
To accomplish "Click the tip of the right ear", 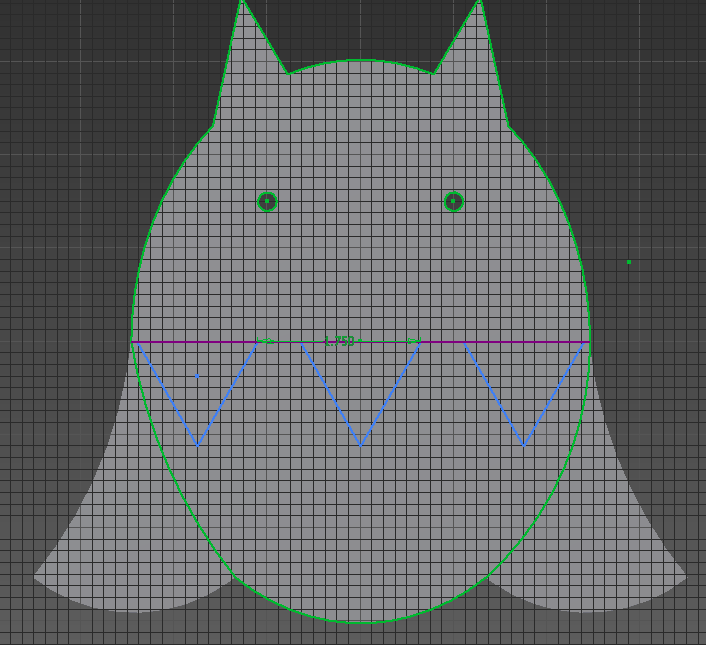I will pos(480,1).
